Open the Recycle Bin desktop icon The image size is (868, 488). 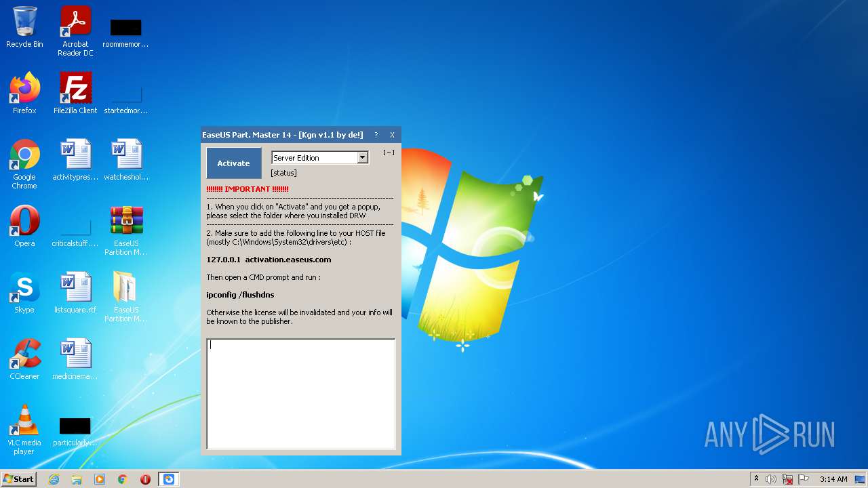coord(24,27)
